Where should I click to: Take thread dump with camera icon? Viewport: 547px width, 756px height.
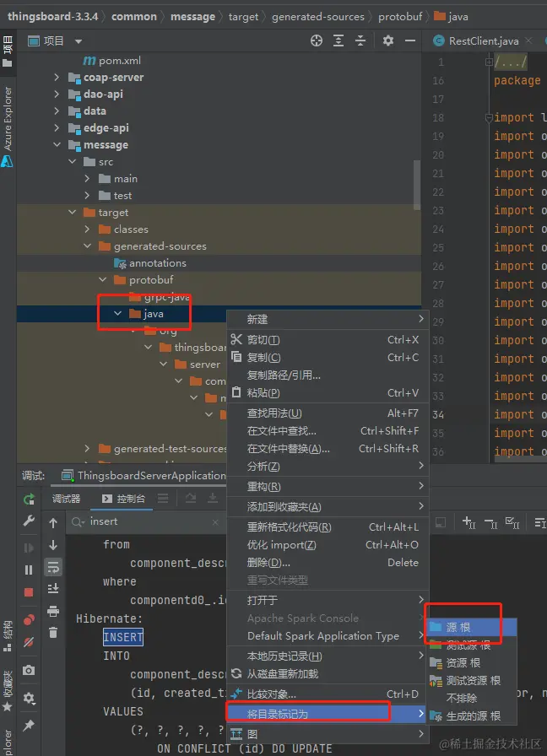click(x=29, y=670)
